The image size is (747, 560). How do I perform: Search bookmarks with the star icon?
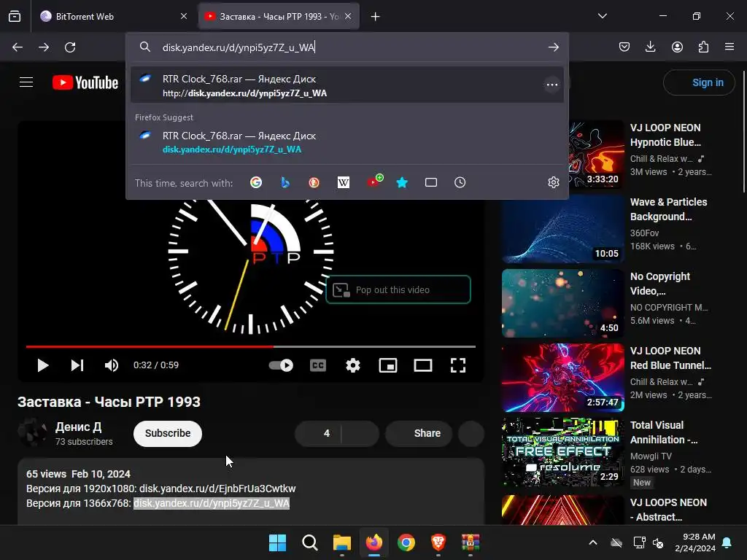[402, 182]
